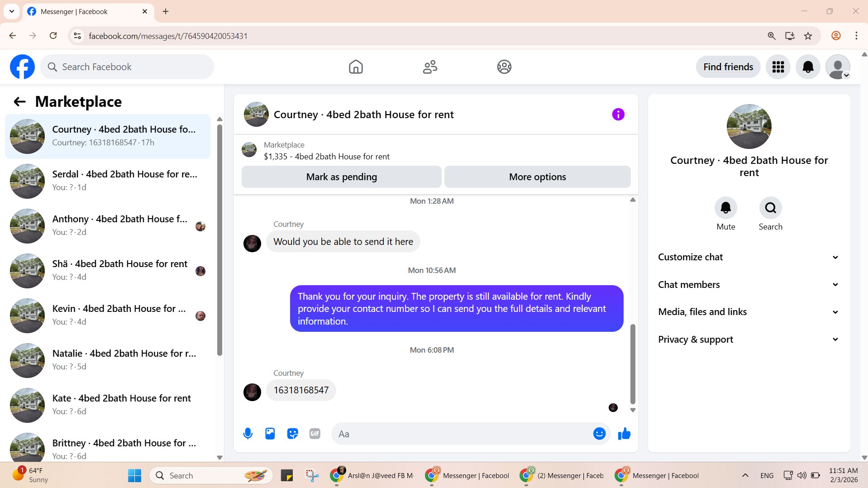
Task: Open the Groups icon in top navigation
Action: (x=504, y=67)
